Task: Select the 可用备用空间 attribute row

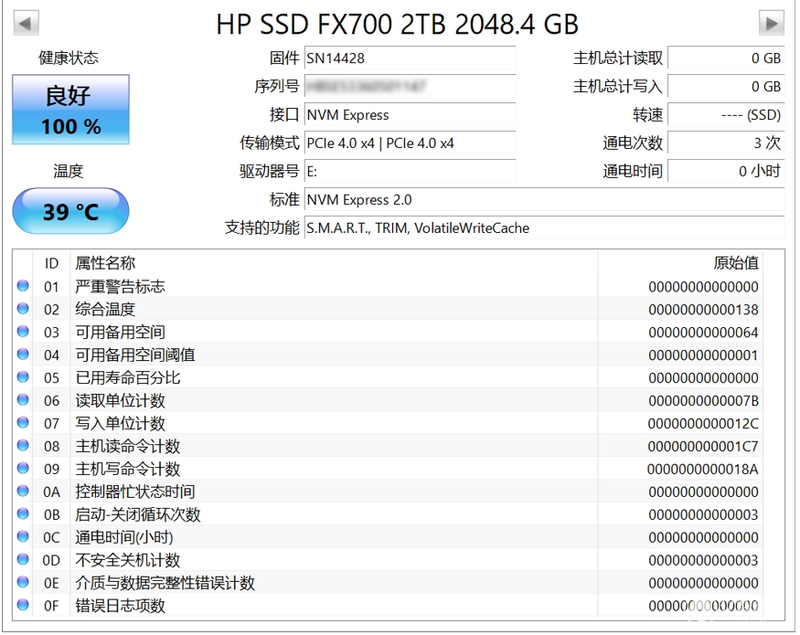Action: (x=388, y=332)
